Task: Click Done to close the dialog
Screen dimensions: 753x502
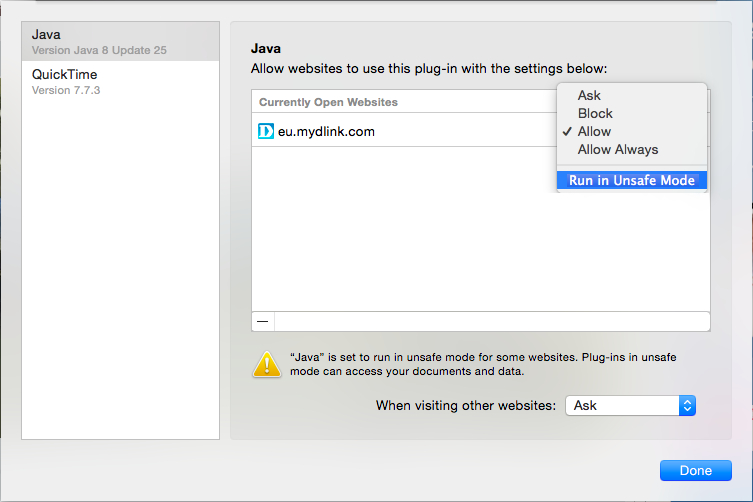Action: click(x=695, y=470)
